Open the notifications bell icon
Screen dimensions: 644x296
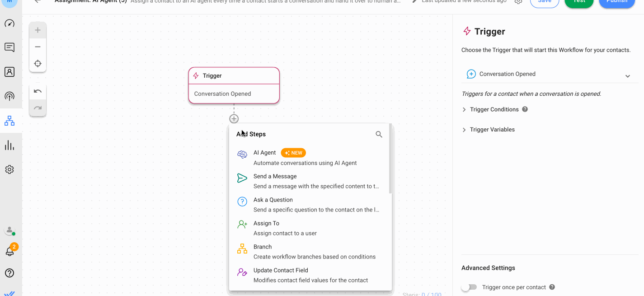pos(9,252)
